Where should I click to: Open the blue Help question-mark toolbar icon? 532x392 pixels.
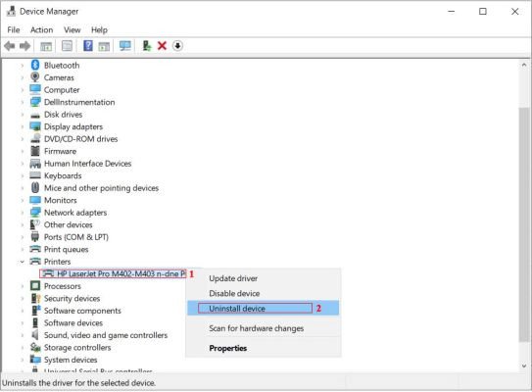click(88, 46)
